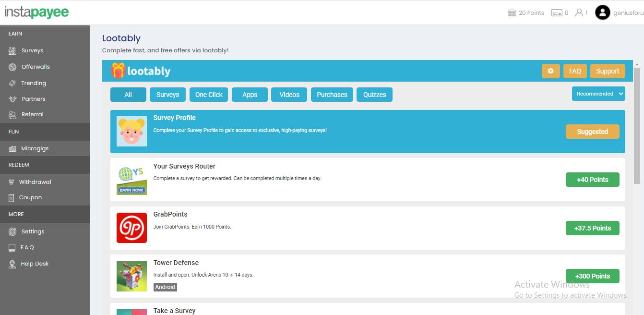Click the Survey Profile offer title

pos(174,118)
